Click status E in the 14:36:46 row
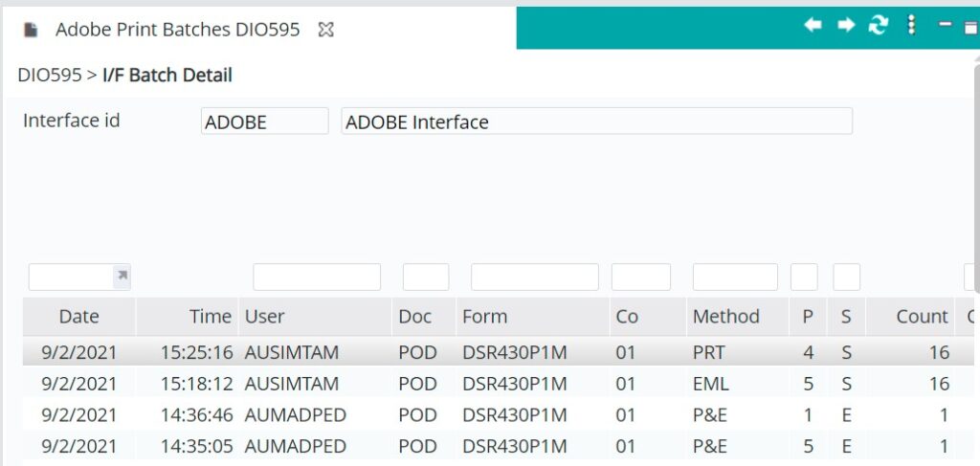This screenshot has width=980, height=466. point(846,415)
